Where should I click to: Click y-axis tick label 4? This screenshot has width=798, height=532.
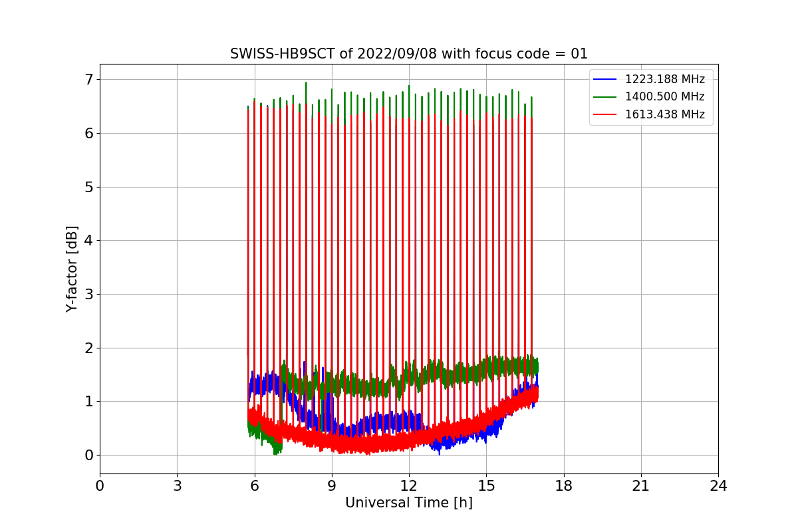89,241
